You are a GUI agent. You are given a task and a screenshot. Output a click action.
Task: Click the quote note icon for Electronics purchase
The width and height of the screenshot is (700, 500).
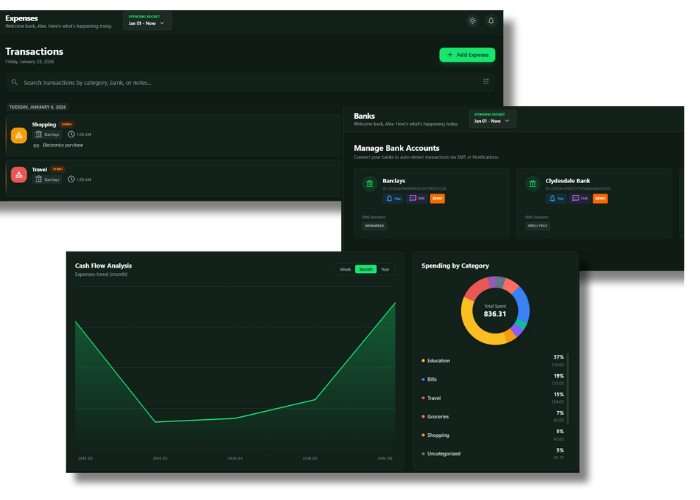pyautogui.click(x=36, y=146)
